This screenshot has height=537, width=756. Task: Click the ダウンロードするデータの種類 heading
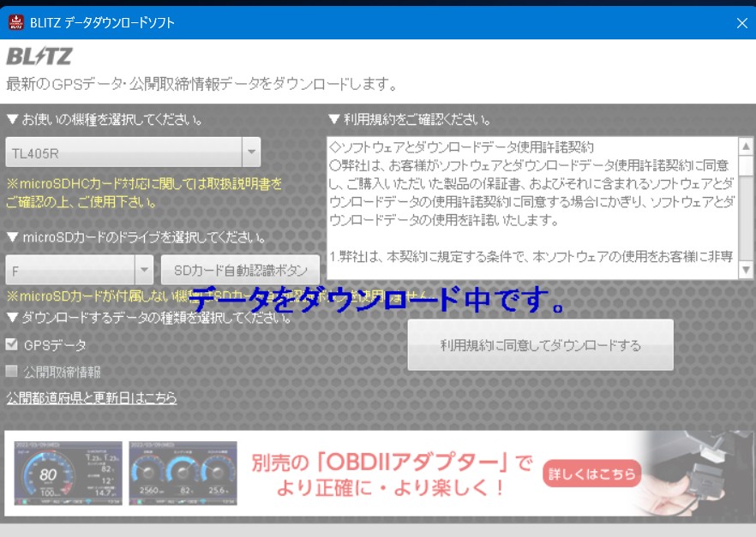149,318
